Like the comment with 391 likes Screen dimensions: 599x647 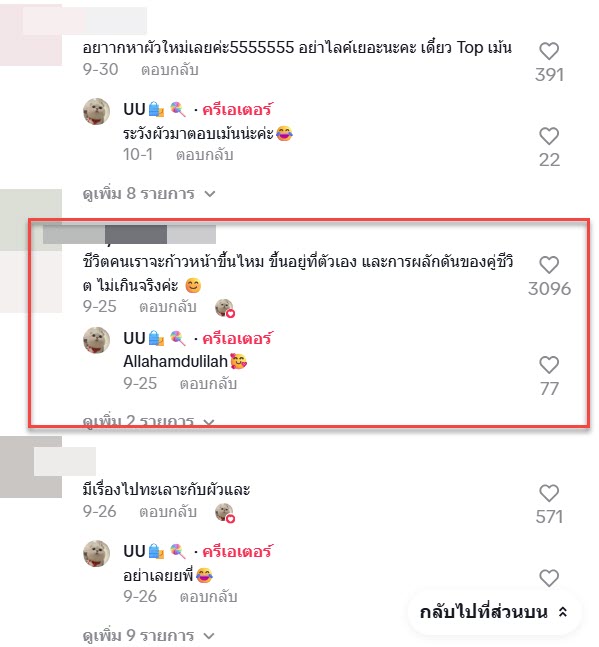[549, 52]
